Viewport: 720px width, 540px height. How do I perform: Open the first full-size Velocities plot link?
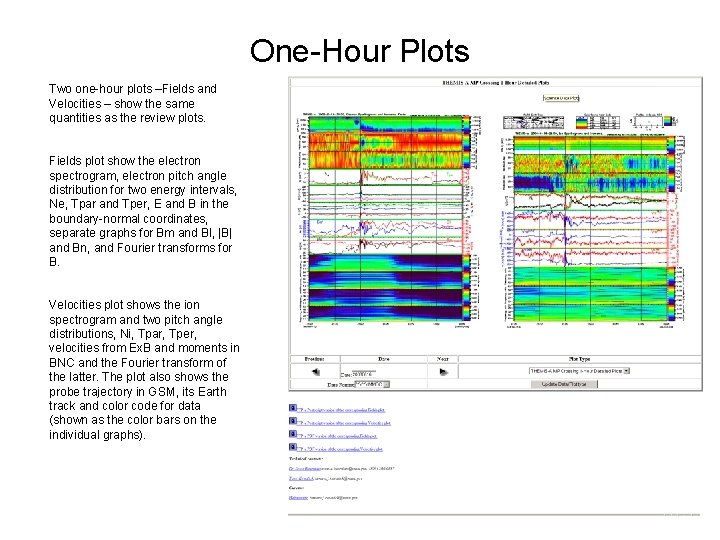click(345, 423)
